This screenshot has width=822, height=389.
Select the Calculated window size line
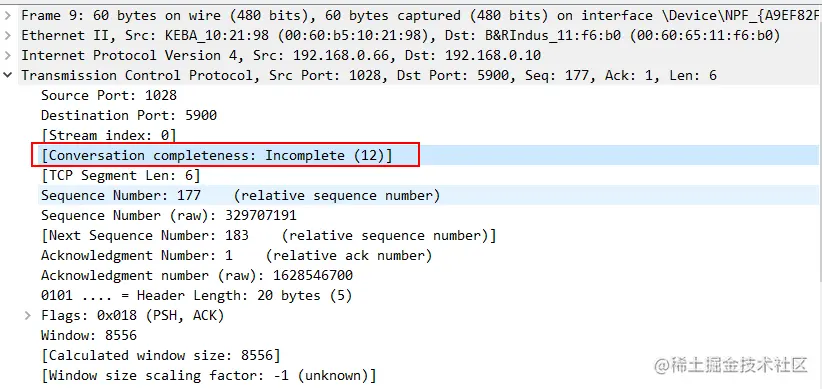coord(160,355)
